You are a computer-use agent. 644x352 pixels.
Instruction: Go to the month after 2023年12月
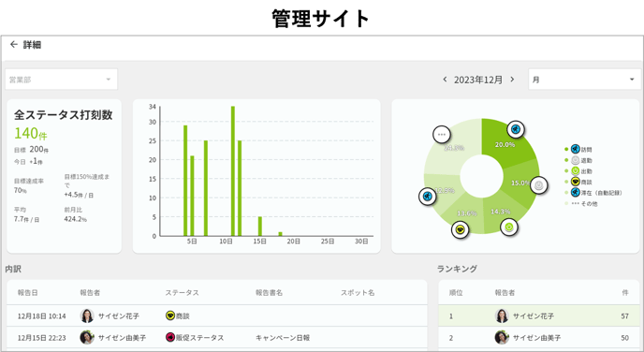pyautogui.click(x=512, y=80)
